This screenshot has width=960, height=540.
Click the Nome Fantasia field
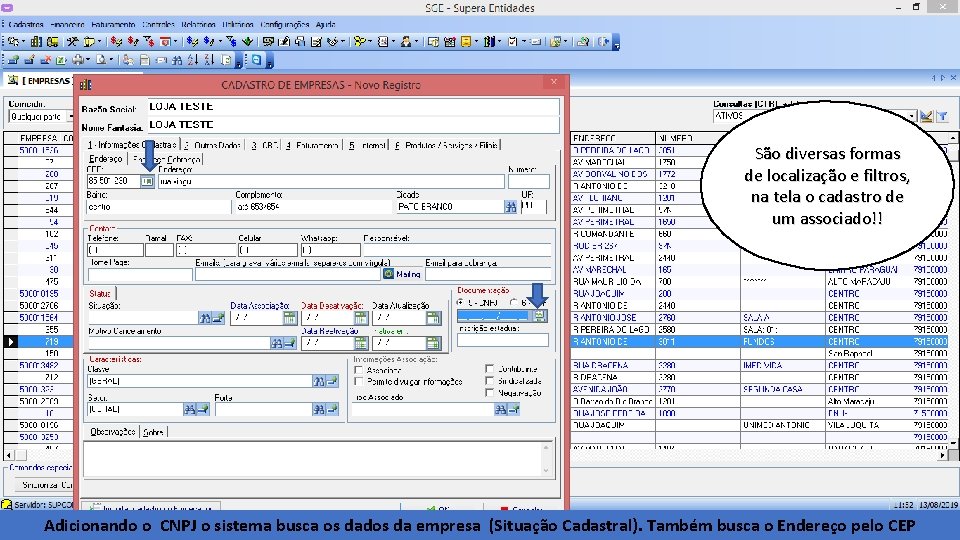[353, 124]
